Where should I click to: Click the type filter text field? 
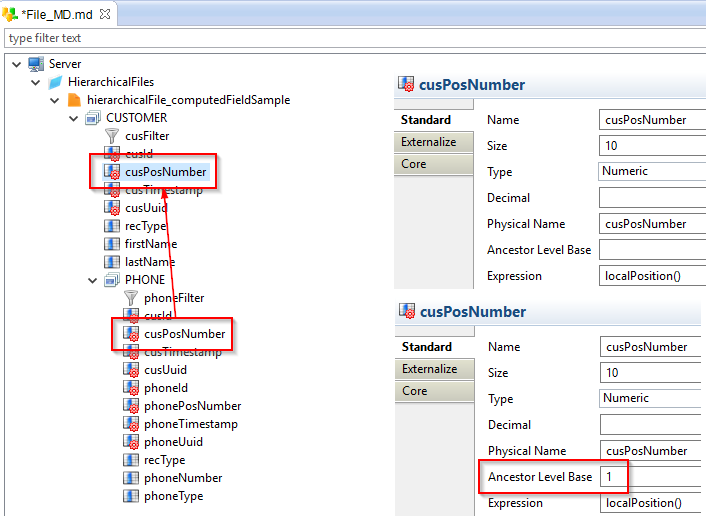[x=350, y=38]
